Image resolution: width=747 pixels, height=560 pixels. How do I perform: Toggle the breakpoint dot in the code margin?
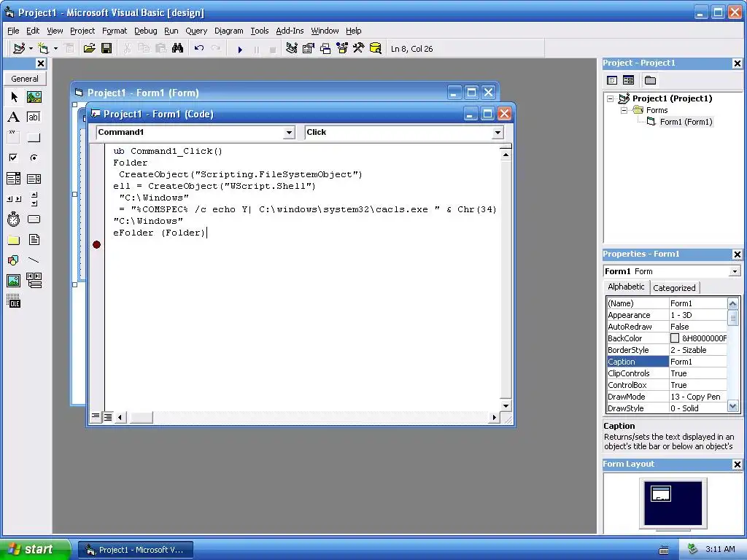pyautogui.click(x=97, y=245)
